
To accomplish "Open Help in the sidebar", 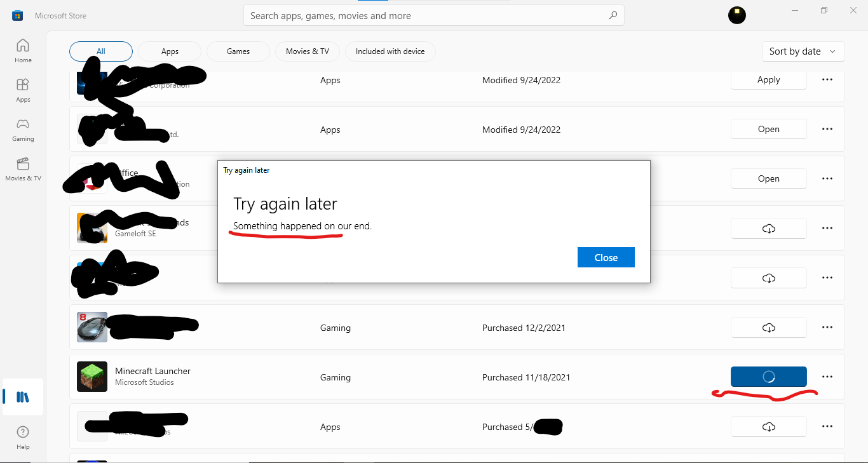I will pos(23,437).
